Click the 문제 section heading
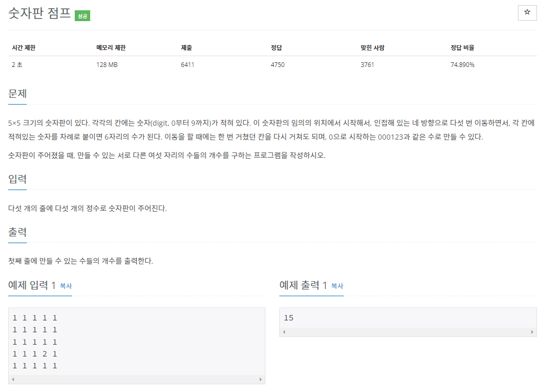Viewport: 554px width, 392px height. [18, 94]
